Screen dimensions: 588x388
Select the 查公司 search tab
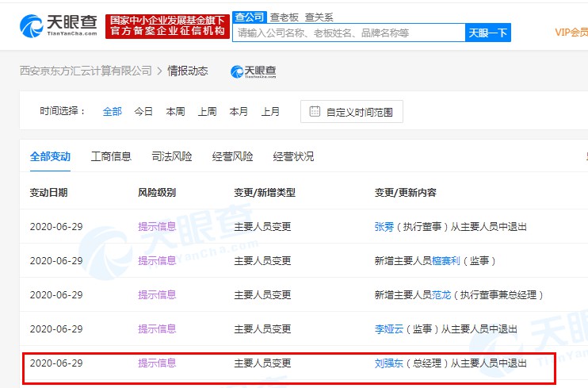(x=250, y=17)
